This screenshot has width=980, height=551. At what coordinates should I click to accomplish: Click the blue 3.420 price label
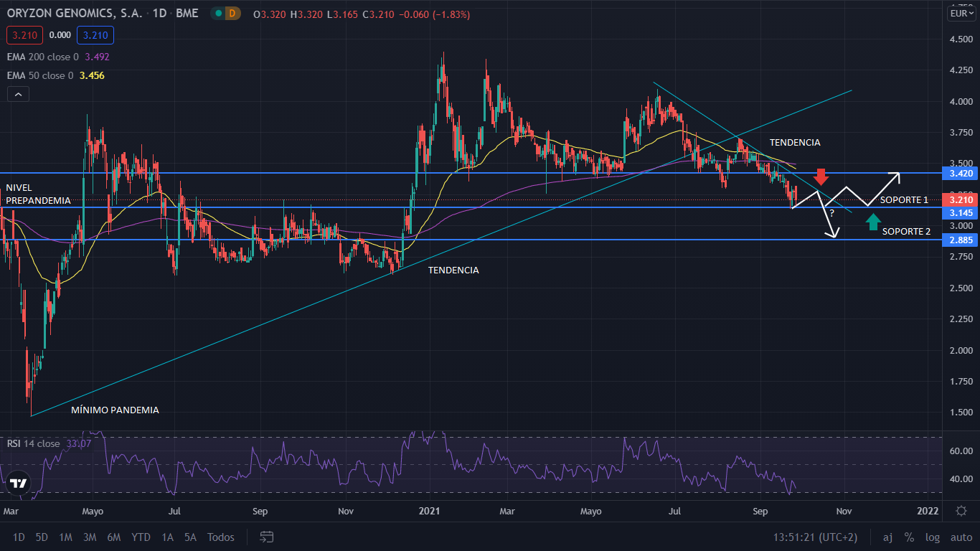click(x=959, y=174)
